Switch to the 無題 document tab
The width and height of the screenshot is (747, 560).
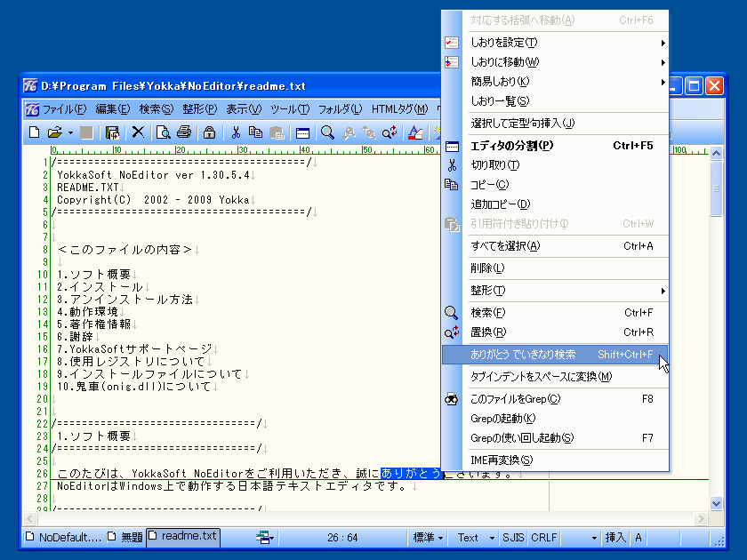click(125, 537)
